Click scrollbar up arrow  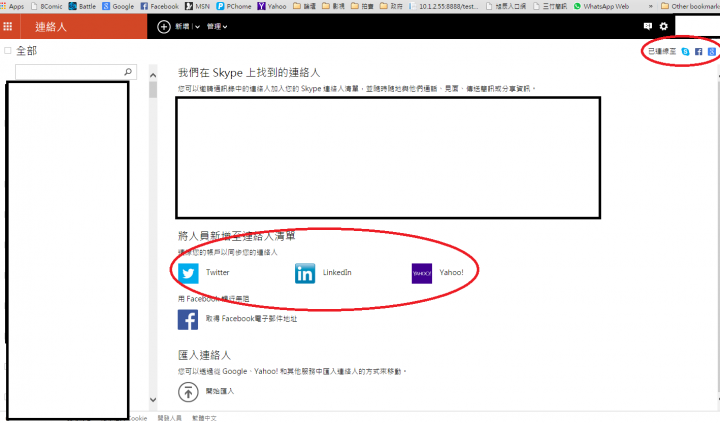point(153,75)
